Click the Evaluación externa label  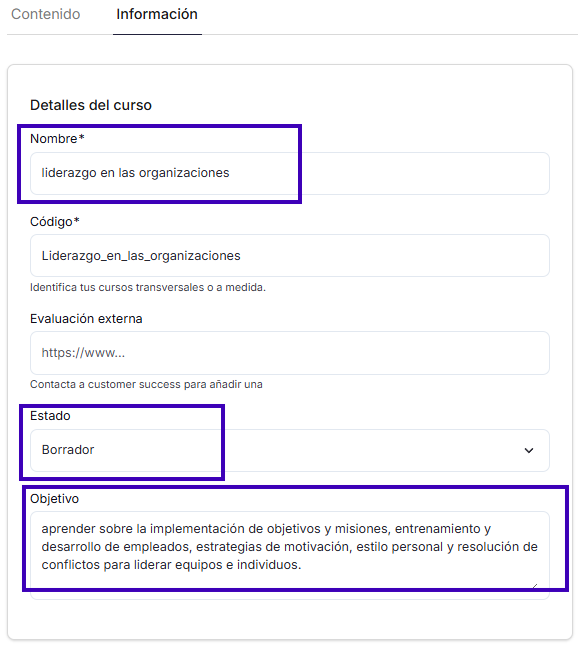pyautogui.click(x=86, y=319)
